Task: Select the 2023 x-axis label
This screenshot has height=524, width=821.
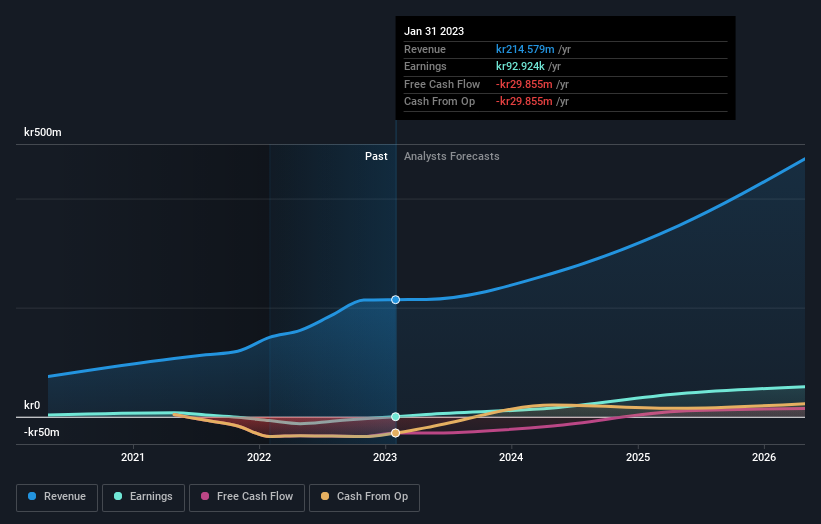Action: coord(385,458)
